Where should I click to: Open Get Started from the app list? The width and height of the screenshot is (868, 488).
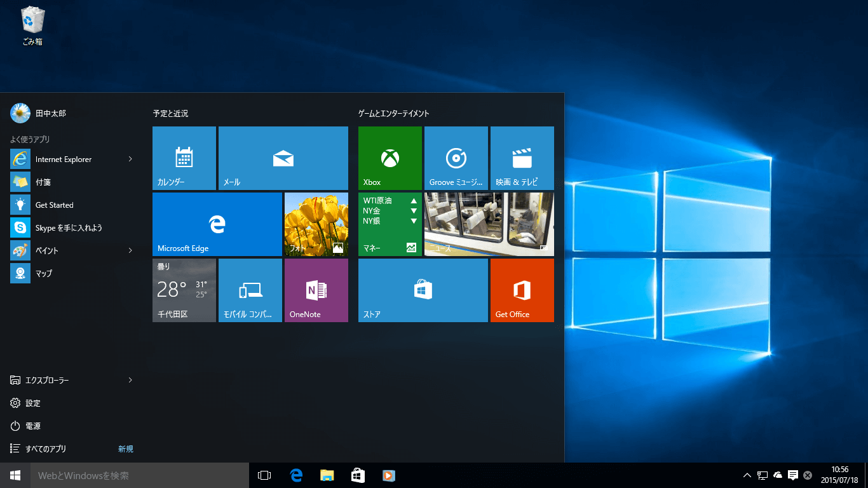74,205
